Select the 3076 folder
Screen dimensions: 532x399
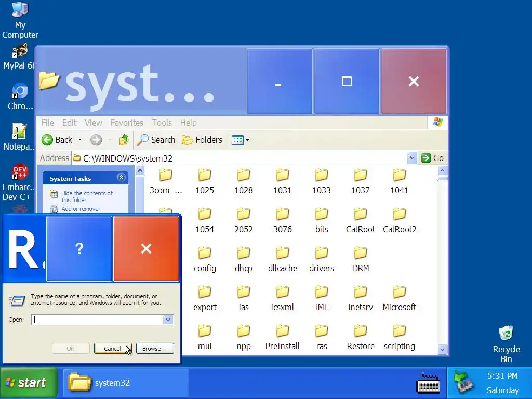(282, 221)
